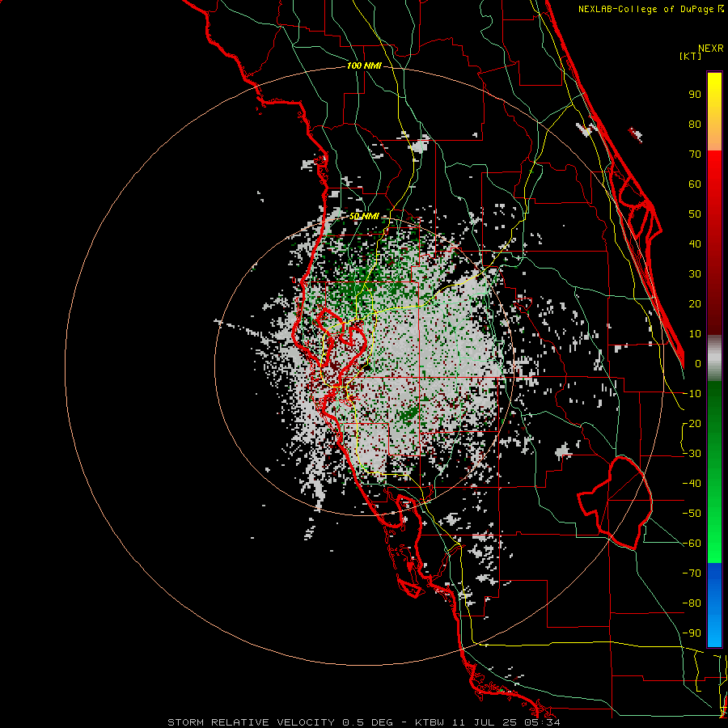Click the [KT] units label

point(690,56)
